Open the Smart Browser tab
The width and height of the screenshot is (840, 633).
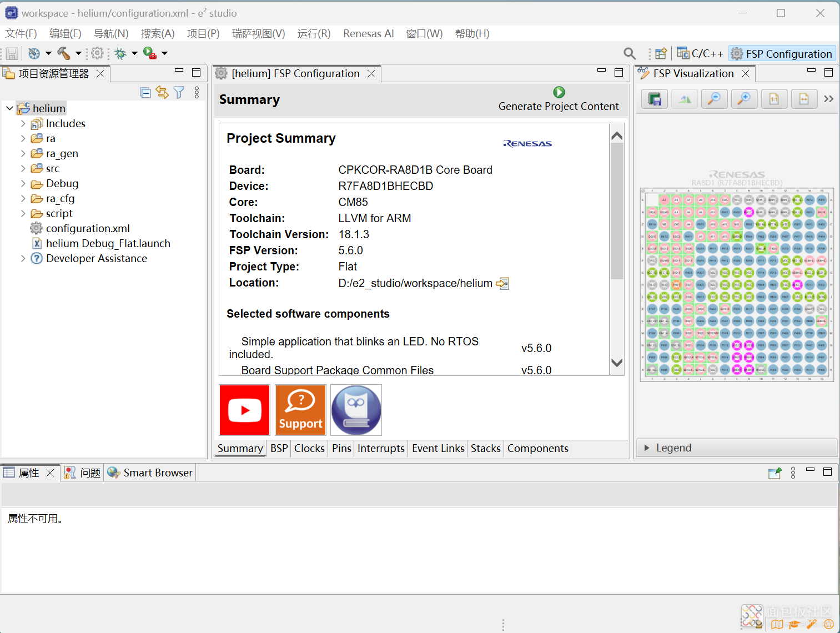click(150, 473)
